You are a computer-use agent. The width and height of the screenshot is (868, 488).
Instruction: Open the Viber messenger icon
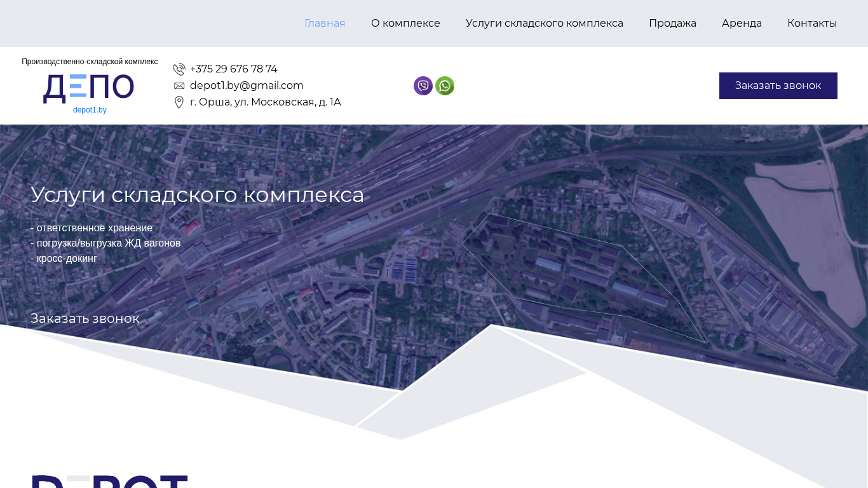click(x=423, y=86)
